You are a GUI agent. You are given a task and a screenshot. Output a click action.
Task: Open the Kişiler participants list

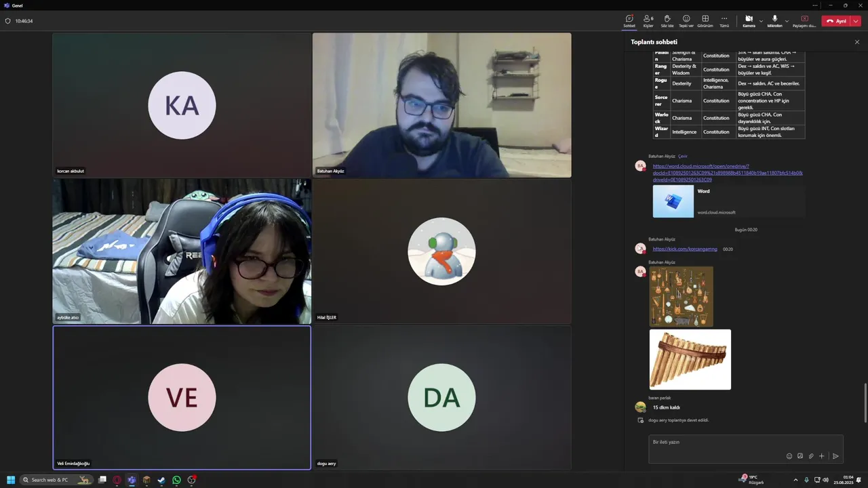pyautogui.click(x=648, y=21)
